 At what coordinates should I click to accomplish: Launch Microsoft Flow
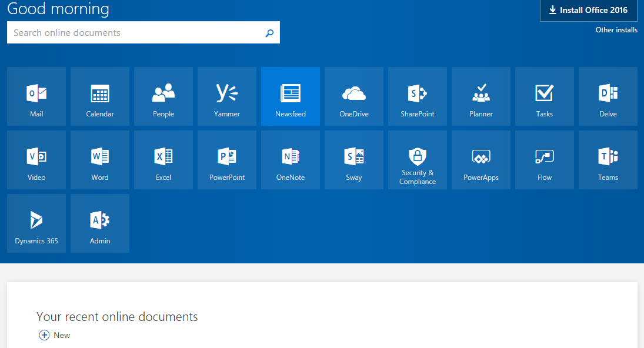click(544, 160)
